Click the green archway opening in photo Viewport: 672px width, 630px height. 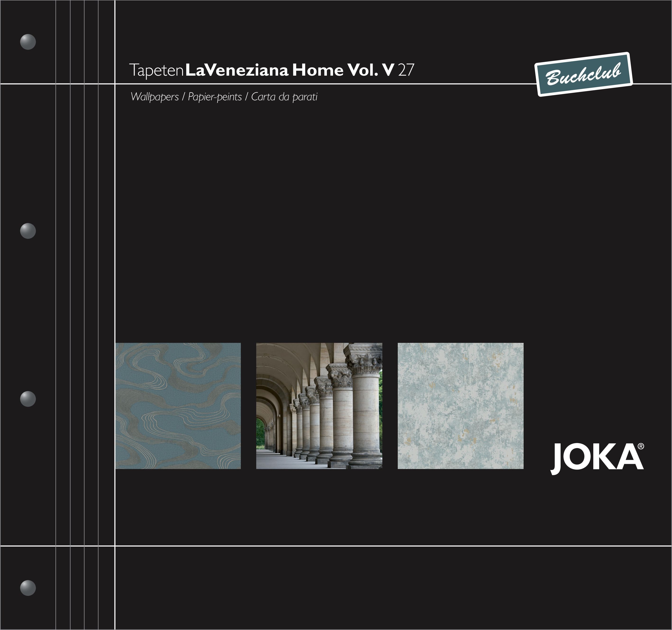coord(260,433)
